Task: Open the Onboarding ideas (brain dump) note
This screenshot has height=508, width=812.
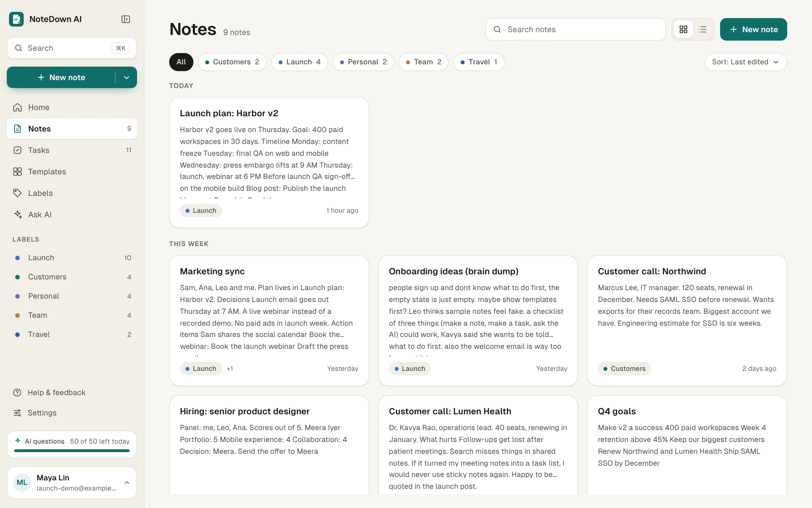Action: point(478,321)
